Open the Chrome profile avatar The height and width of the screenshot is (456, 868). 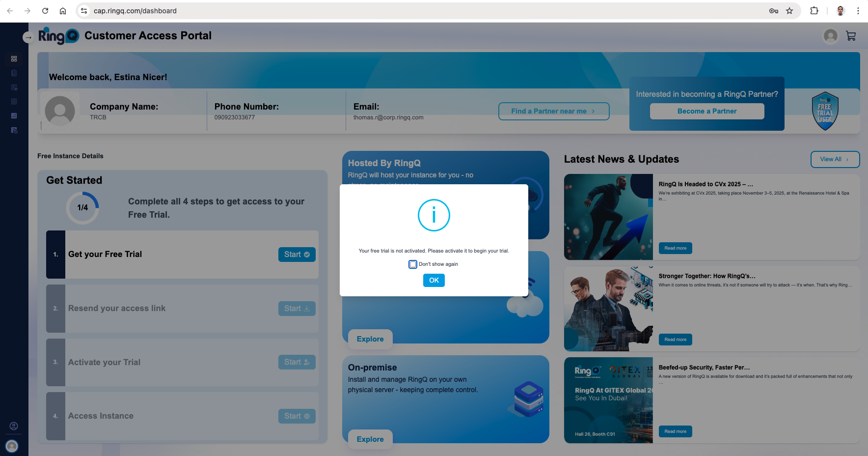(841, 11)
